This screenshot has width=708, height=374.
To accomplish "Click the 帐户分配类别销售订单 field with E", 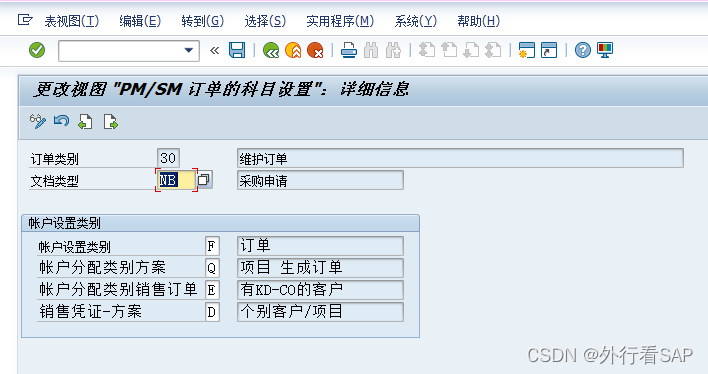I will pyautogui.click(x=212, y=290).
